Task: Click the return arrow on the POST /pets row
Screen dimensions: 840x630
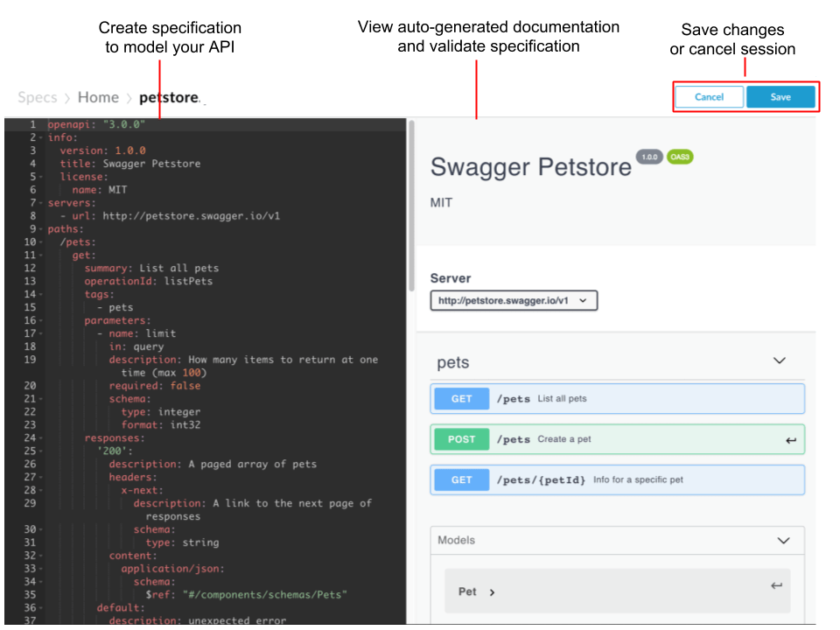Action: click(790, 438)
